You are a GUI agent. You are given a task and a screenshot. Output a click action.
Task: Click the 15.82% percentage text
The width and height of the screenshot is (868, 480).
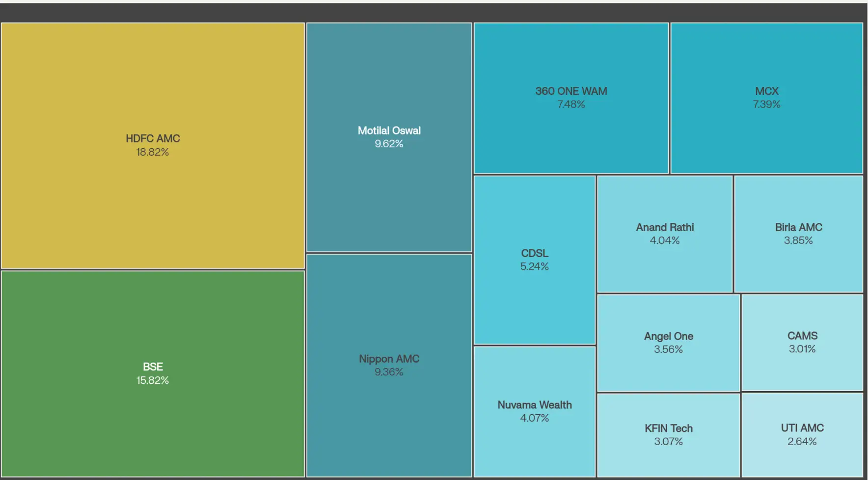152,380
